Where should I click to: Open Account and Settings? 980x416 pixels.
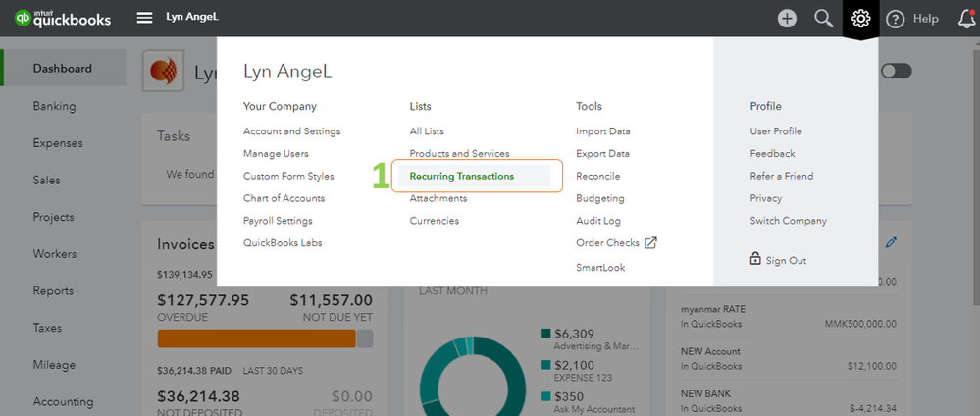[292, 131]
